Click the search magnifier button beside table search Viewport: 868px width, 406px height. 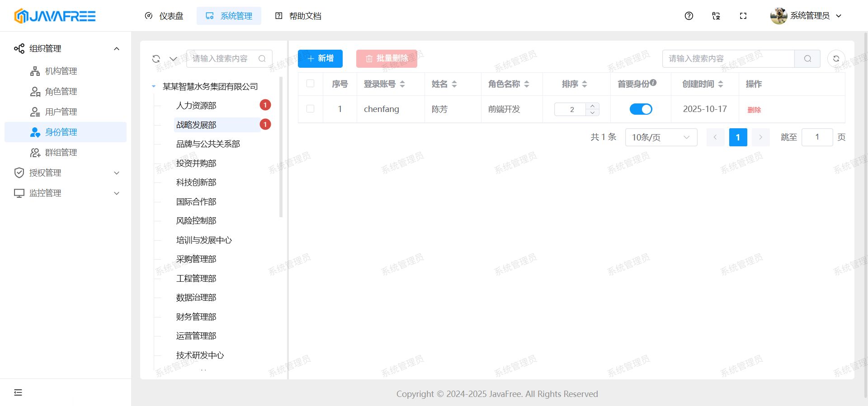click(x=807, y=59)
